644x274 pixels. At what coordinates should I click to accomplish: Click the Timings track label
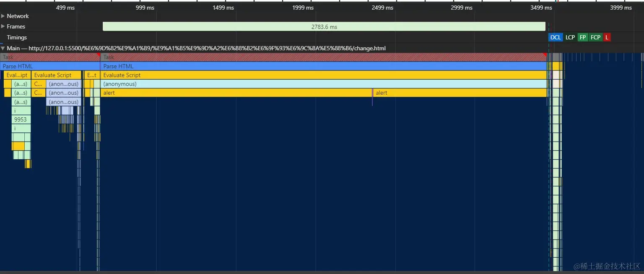tap(17, 37)
